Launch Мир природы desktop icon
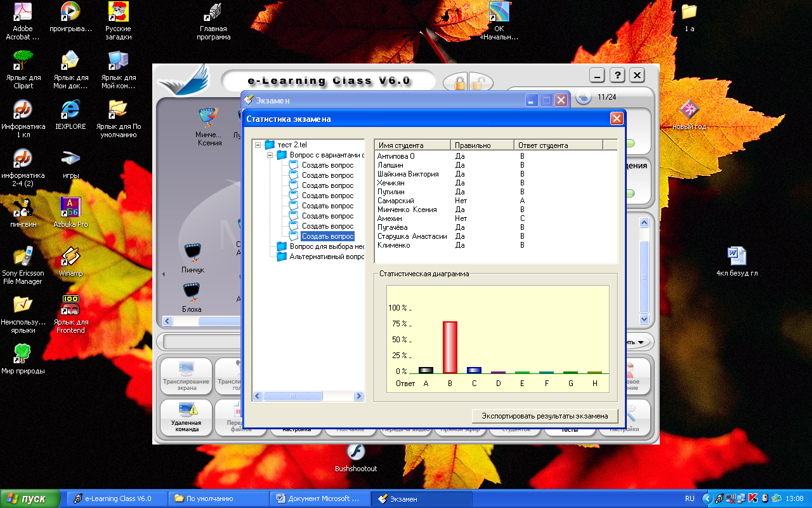This screenshot has width=812, height=508. click(x=23, y=359)
